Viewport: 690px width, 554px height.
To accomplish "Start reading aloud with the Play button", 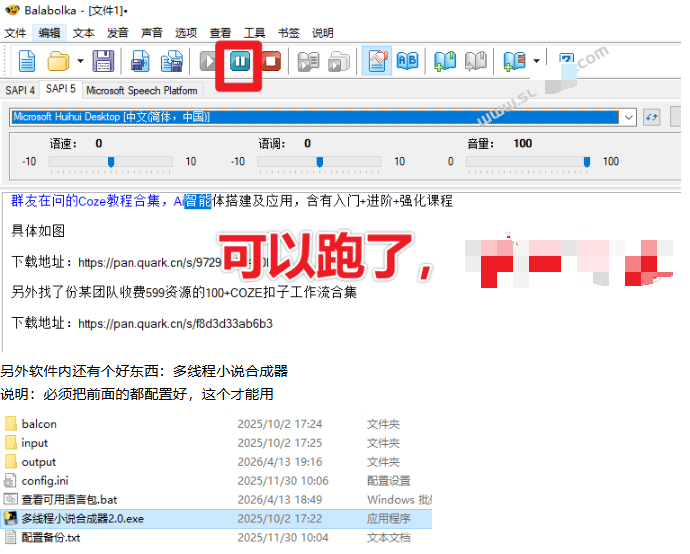I will point(208,61).
